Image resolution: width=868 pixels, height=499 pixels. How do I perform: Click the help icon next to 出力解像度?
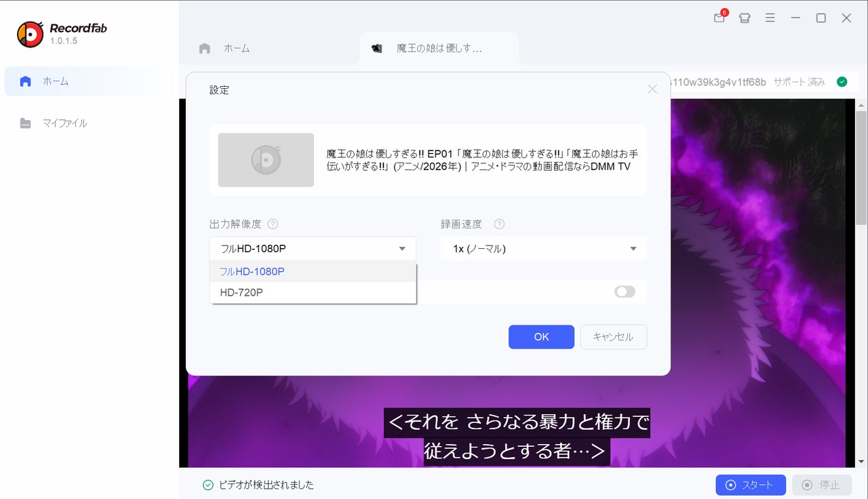[x=273, y=224]
